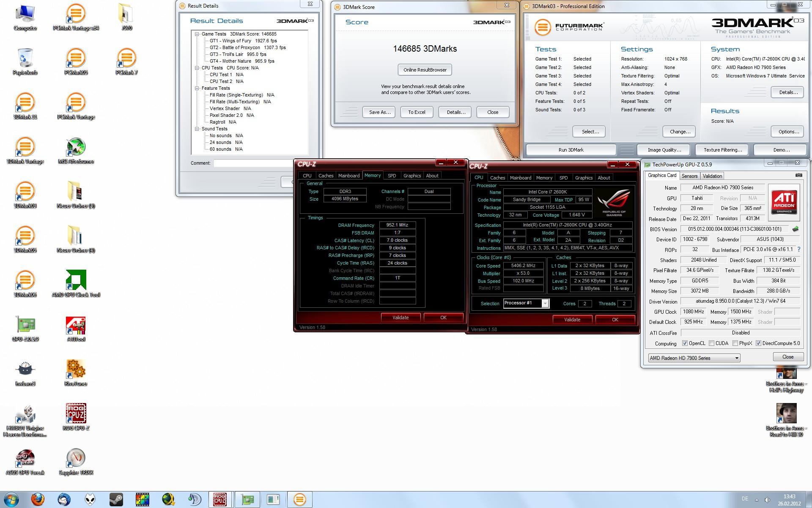This screenshot has width=812, height=508.
Task: Switch to Graphics tab in right CPU-Z window
Action: click(584, 178)
